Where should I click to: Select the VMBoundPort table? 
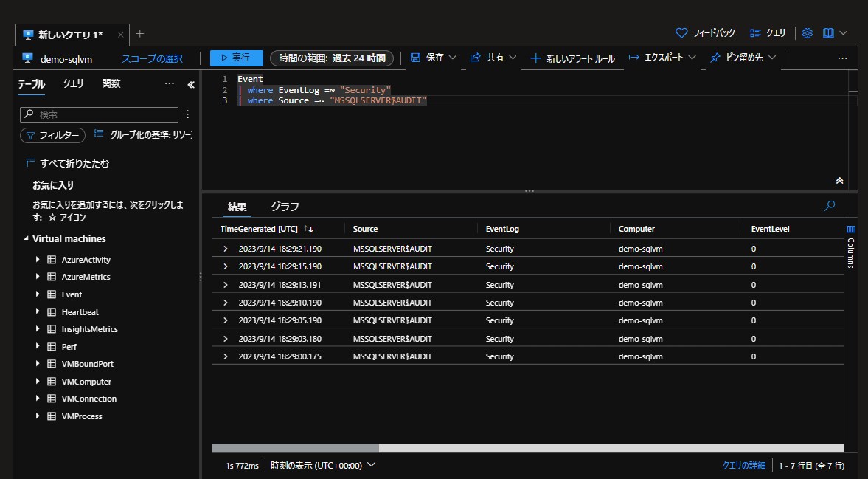88,364
